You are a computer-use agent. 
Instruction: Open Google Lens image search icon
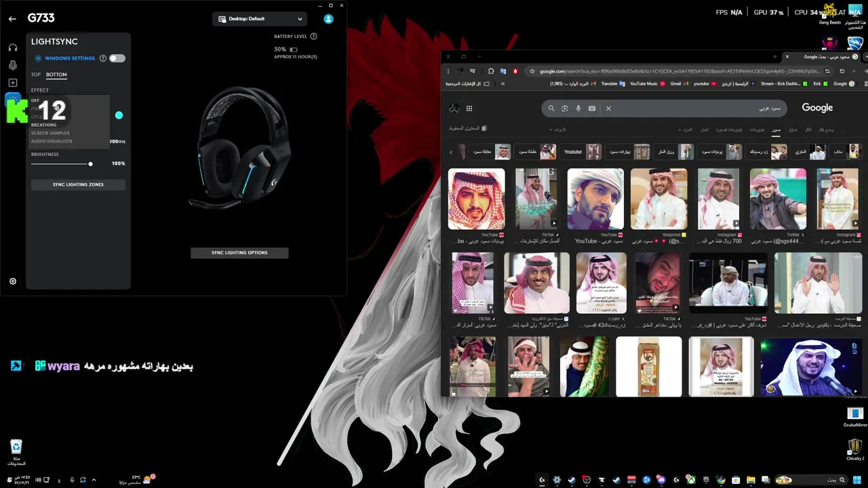[x=565, y=108]
